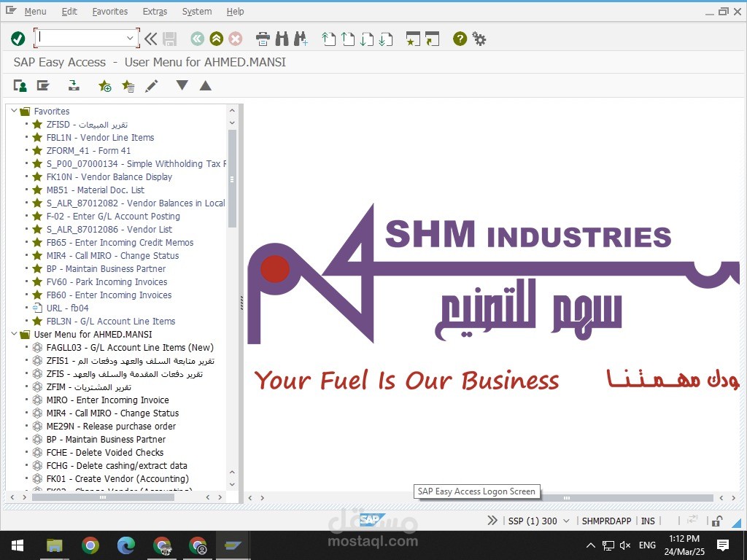Expand the status bar double-arrow
The image size is (747, 560).
492,521
